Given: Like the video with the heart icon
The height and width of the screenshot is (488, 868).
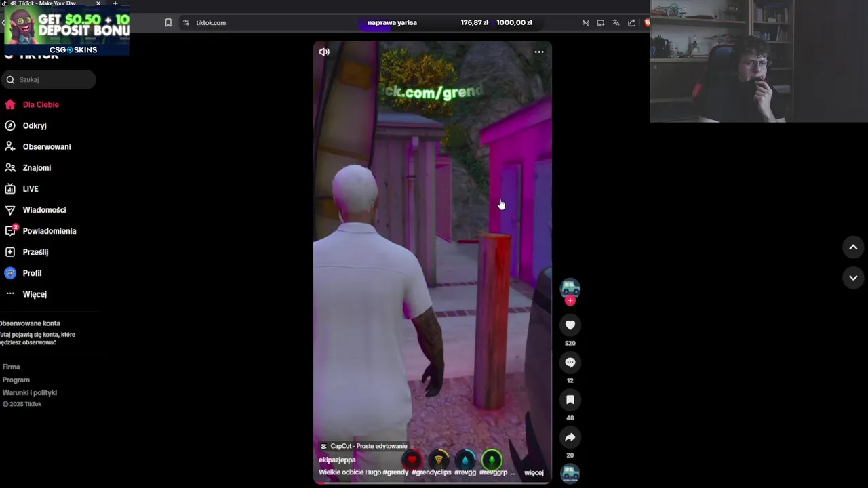Looking at the screenshot, I should [570, 325].
